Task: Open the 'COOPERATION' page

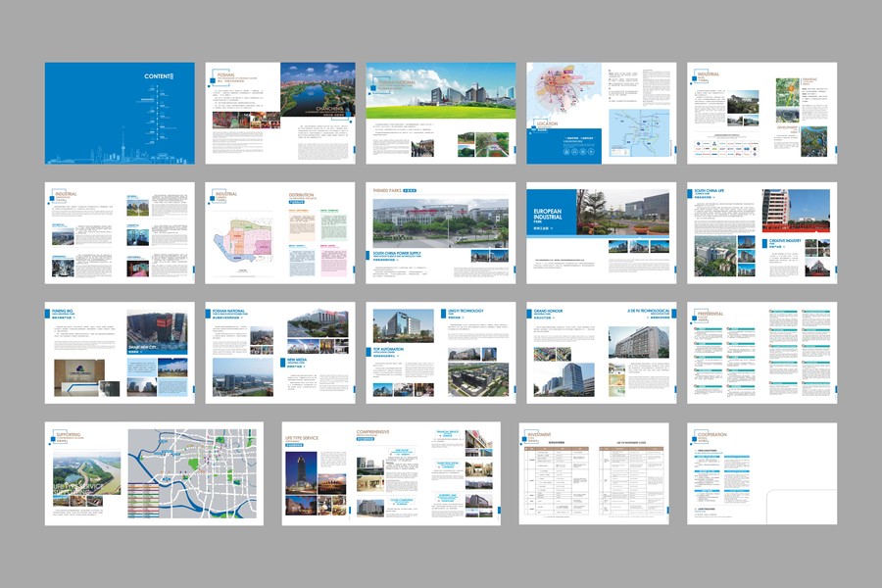Action: click(x=762, y=473)
